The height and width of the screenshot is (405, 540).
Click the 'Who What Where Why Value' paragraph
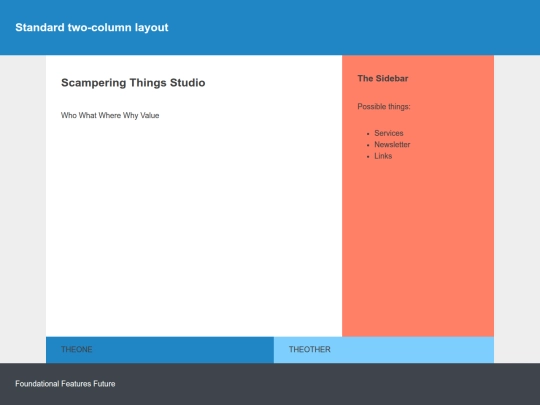click(110, 115)
